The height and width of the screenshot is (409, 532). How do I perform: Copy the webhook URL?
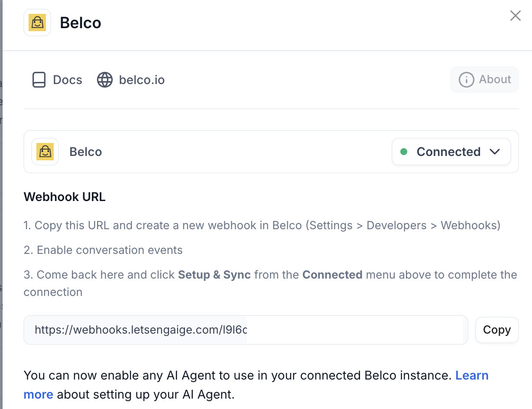point(497,330)
